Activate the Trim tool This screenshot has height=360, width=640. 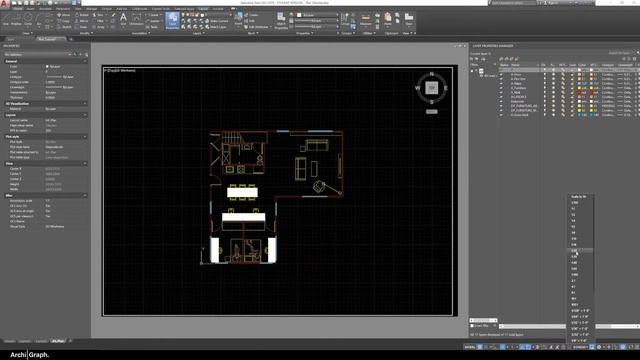coord(99,15)
